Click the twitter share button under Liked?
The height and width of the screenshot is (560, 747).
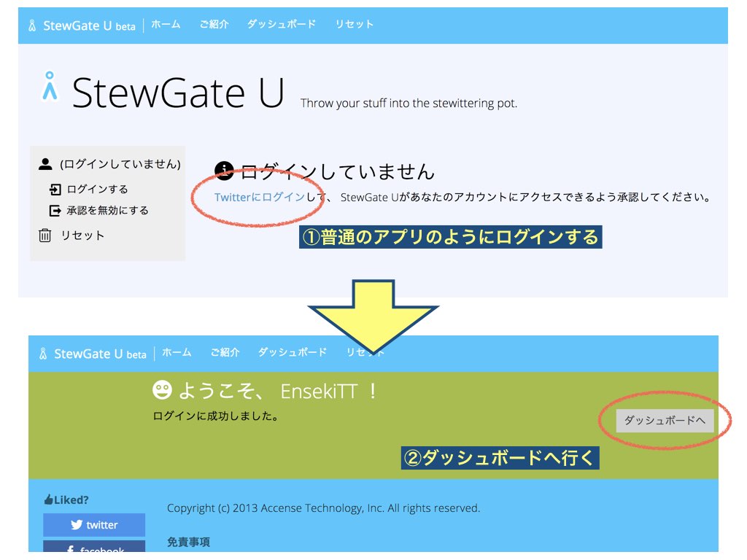point(94,525)
